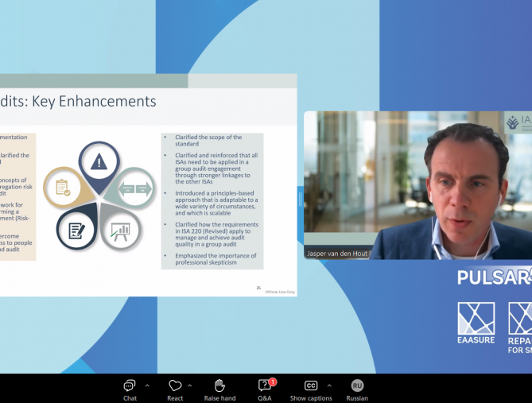
Task: Toggle Show captions
Action: click(311, 386)
